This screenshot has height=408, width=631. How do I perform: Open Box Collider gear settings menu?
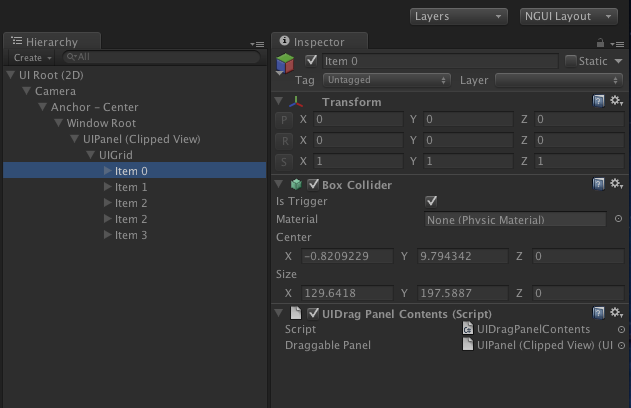616,184
